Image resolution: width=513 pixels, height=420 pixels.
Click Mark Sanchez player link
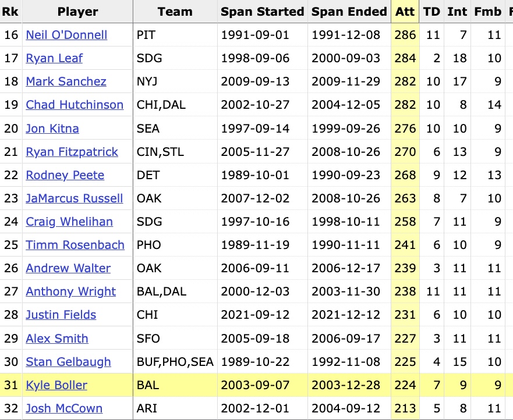66,81
